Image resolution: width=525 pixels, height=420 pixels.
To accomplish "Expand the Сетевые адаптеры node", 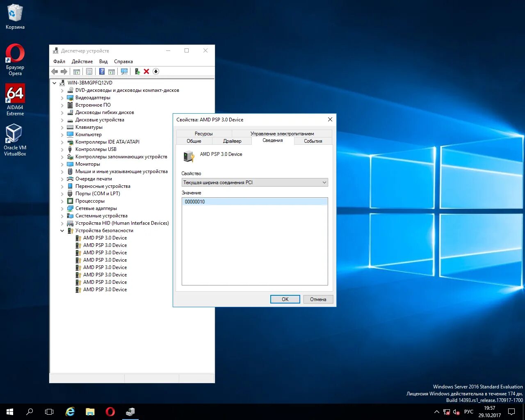I will click(x=62, y=208).
